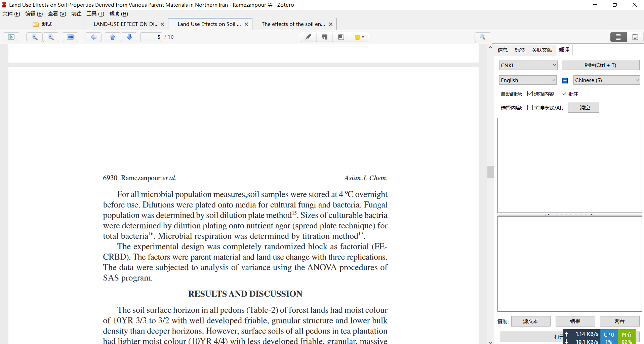Enable the 拼接模式/Alt checkbox
Screen dimensions: 644x344
click(530, 108)
